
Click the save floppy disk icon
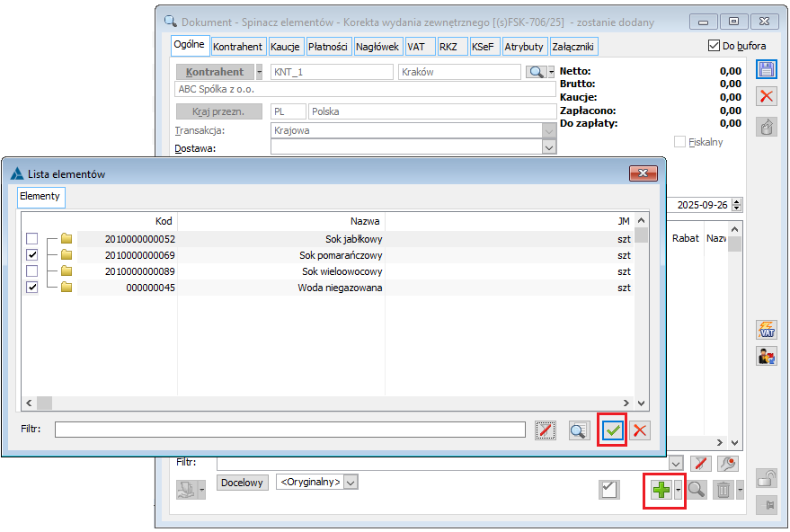(766, 71)
